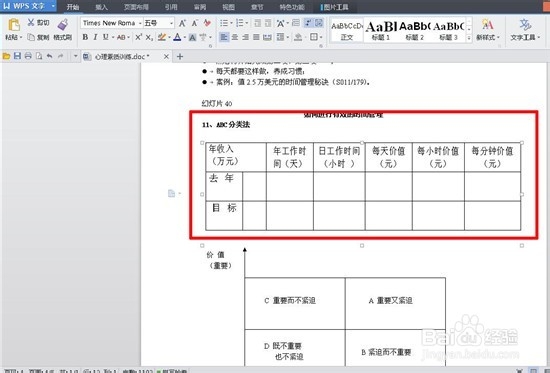Screen dimensions: 550x373
Task: Open the highlight color dropdown arrow
Action: pyautogui.click(x=169, y=37)
